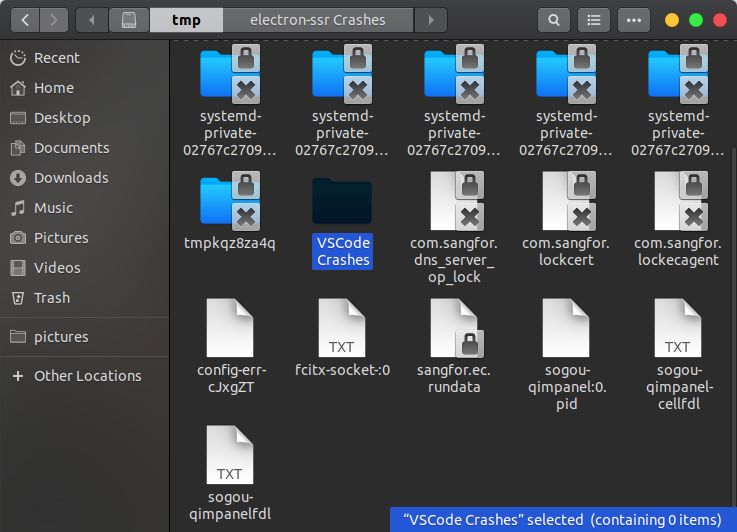Maximize window with green button
Screen dimensions: 737x532
[x=696, y=20]
